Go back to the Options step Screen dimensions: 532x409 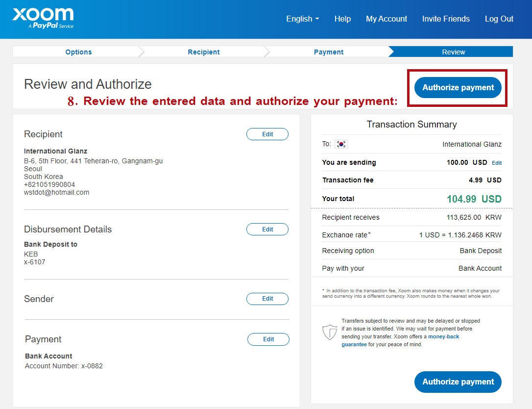(x=78, y=52)
